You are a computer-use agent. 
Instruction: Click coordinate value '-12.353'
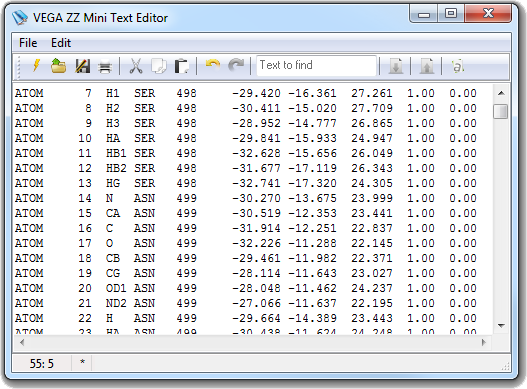pyautogui.click(x=312, y=213)
